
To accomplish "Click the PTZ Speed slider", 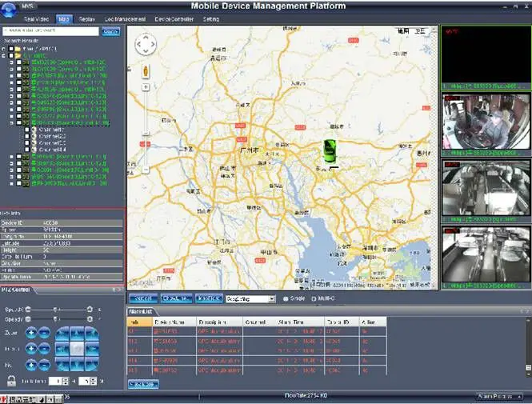I will [56, 308].
